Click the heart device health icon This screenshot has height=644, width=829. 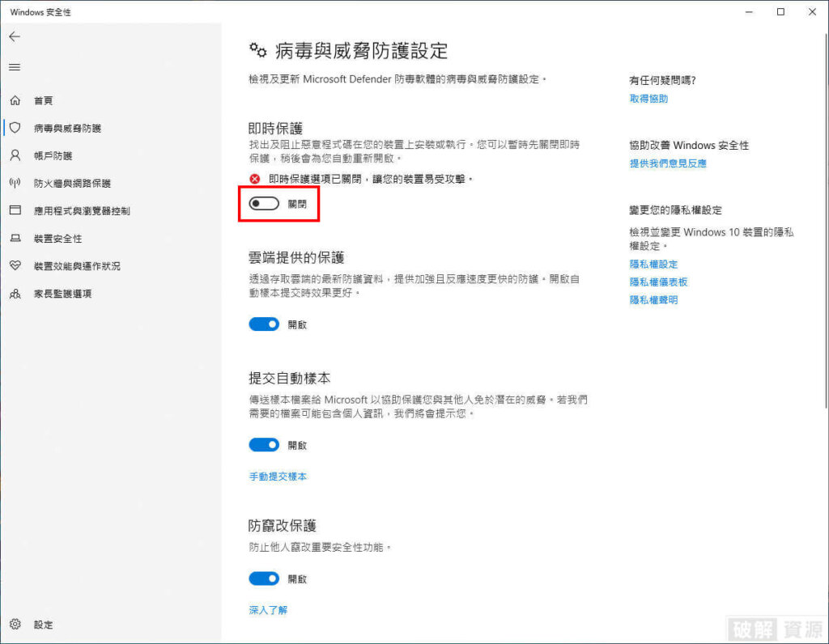15,265
